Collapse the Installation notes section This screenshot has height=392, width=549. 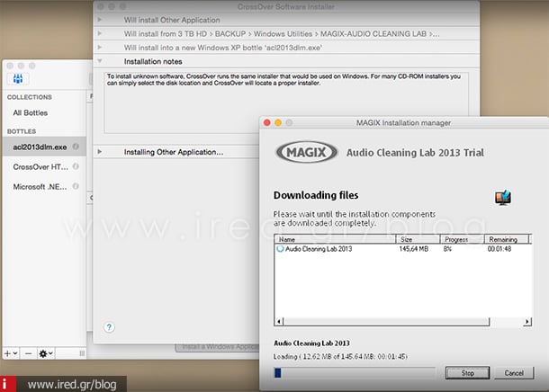[99, 61]
